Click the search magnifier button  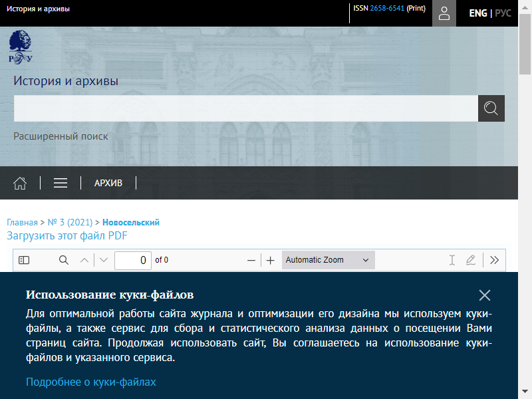491,108
